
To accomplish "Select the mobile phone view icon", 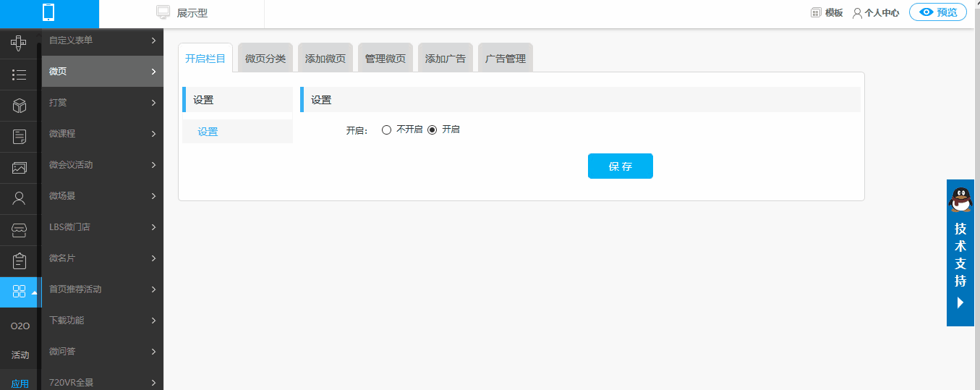I will pos(49,12).
